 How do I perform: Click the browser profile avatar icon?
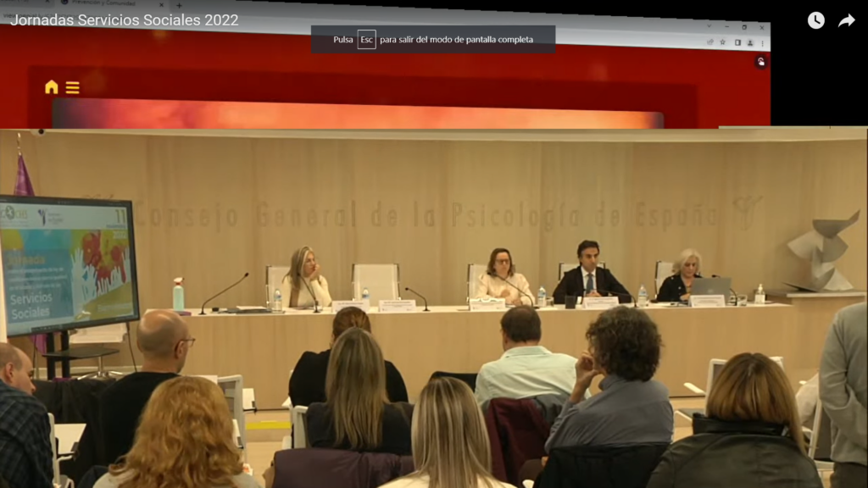[749, 42]
